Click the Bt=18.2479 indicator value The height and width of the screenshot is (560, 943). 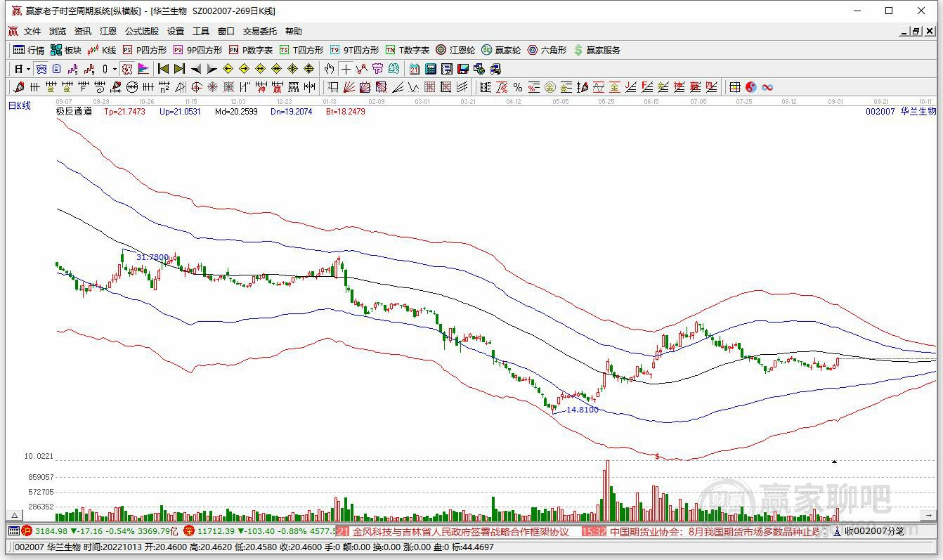click(x=345, y=111)
